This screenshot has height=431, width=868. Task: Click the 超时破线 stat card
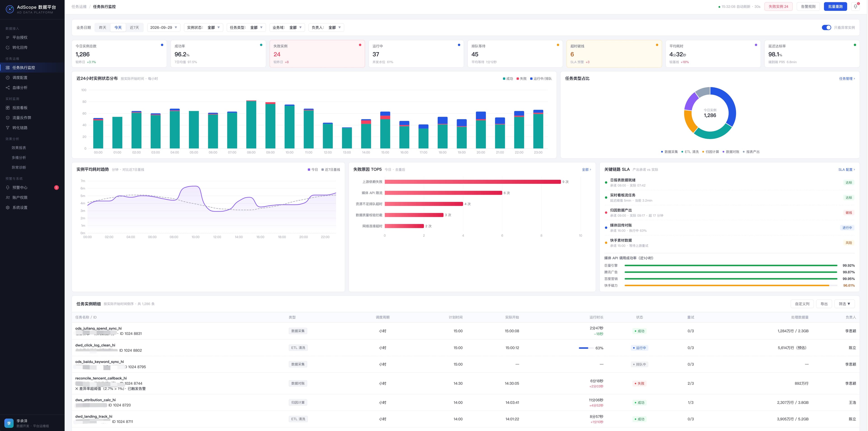pyautogui.click(x=614, y=54)
